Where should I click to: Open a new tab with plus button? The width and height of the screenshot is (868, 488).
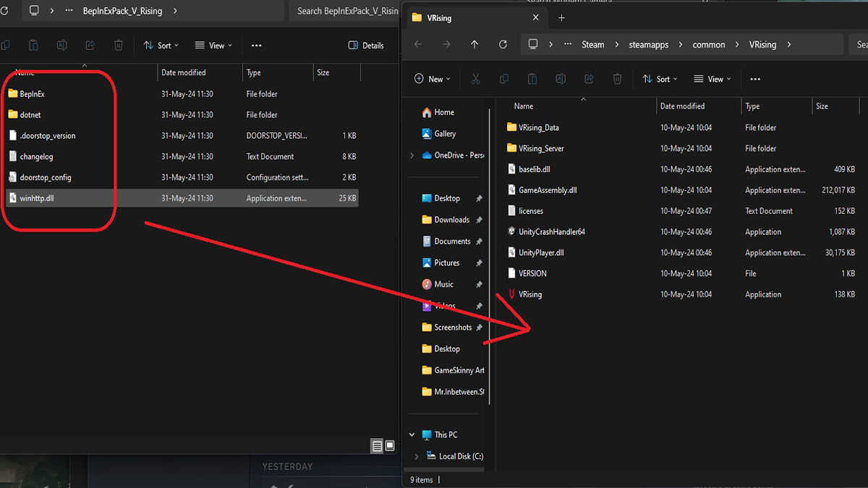click(562, 17)
